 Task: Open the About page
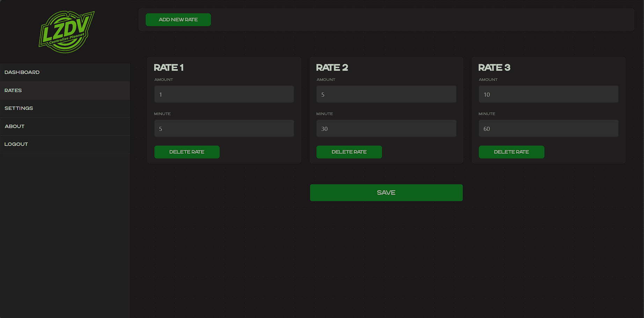click(x=14, y=126)
